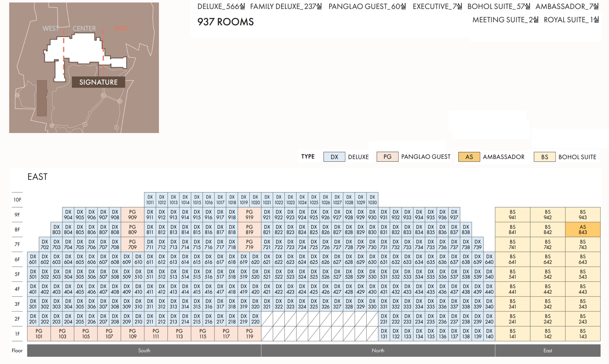The height and width of the screenshot is (364, 609).
Task: Select Panglao Guest room PG 719
Action: [249, 244]
